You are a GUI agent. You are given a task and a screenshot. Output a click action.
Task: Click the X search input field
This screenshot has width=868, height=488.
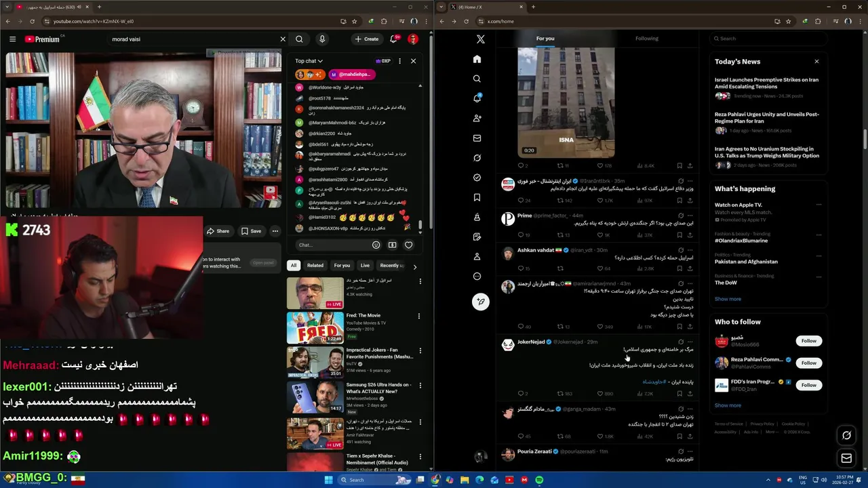point(768,39)
